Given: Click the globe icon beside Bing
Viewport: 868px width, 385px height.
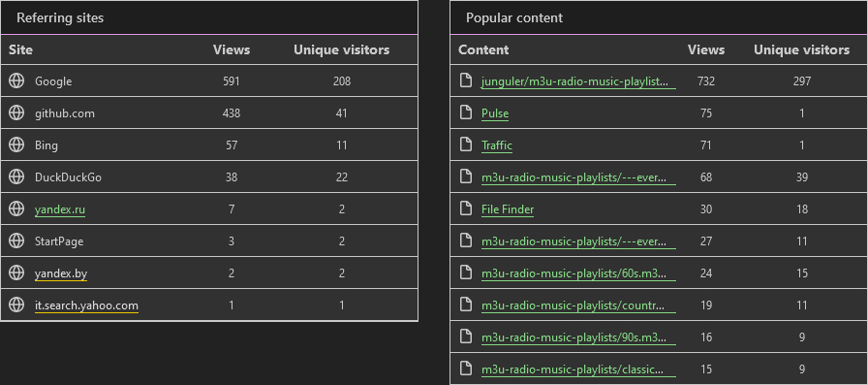Looking at the screenshot, I should pos(16,145).
